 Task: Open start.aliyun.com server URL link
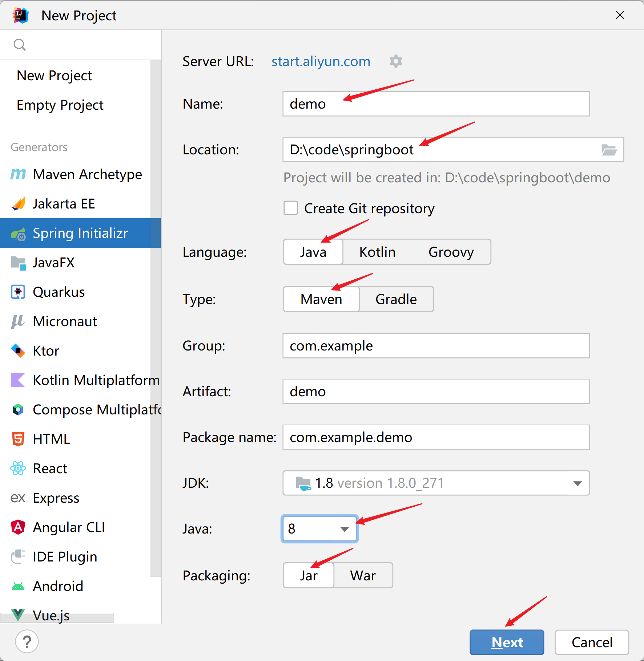321,61
